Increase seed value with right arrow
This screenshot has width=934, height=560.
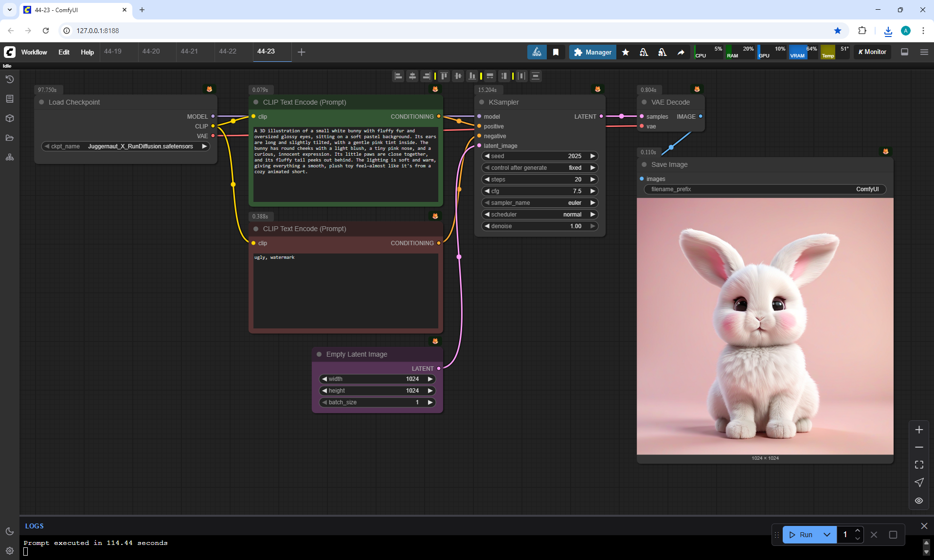point(593,156)
